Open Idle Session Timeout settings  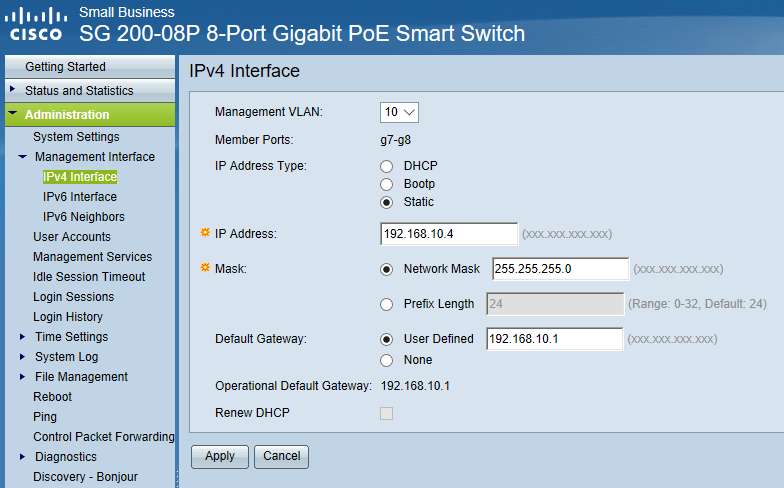[x=89, y=276]
